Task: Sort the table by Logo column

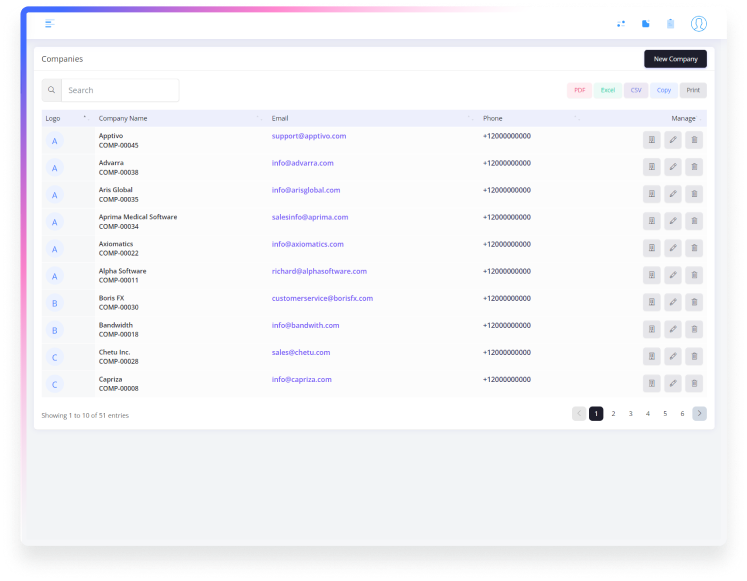Action: [68, 118]
